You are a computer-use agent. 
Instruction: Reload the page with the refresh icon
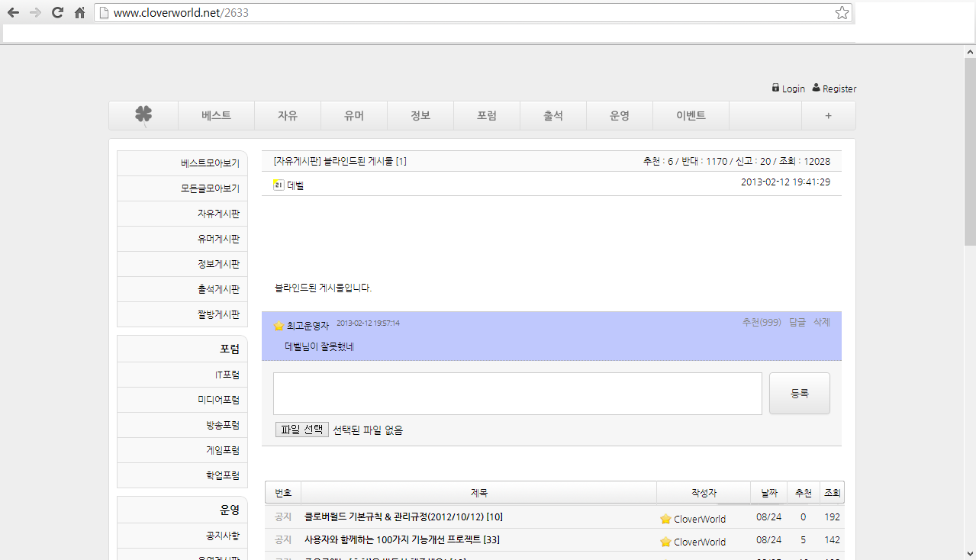(57, 12)
